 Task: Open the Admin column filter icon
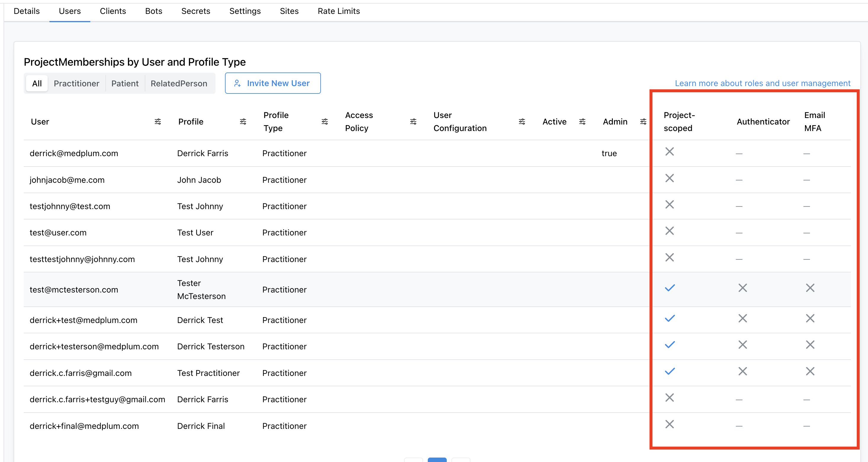click(x=643, y=122)
